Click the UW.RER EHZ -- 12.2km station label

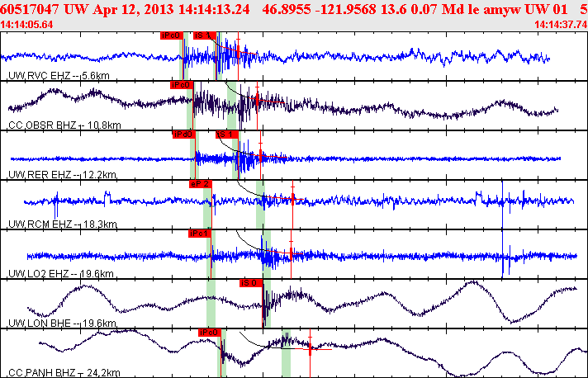point(62,175)
